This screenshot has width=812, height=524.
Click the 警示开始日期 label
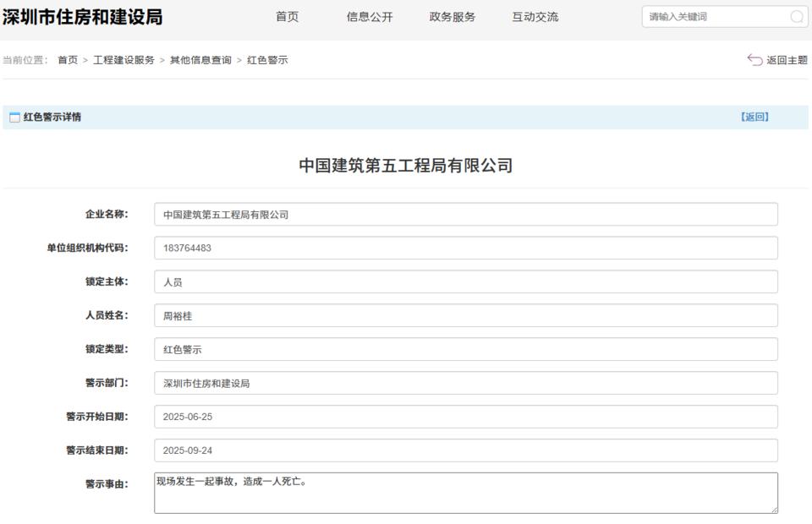(97, 417)
